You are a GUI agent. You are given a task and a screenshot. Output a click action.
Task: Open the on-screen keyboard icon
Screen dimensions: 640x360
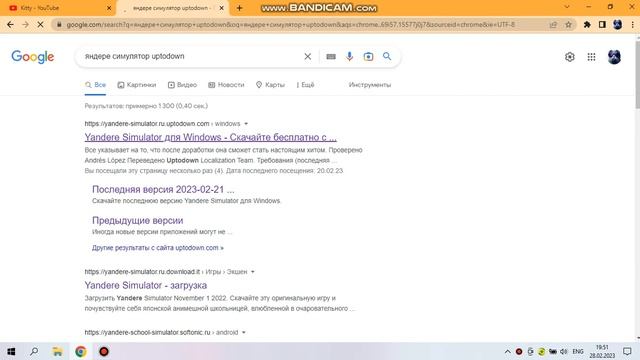pos(331,57)
